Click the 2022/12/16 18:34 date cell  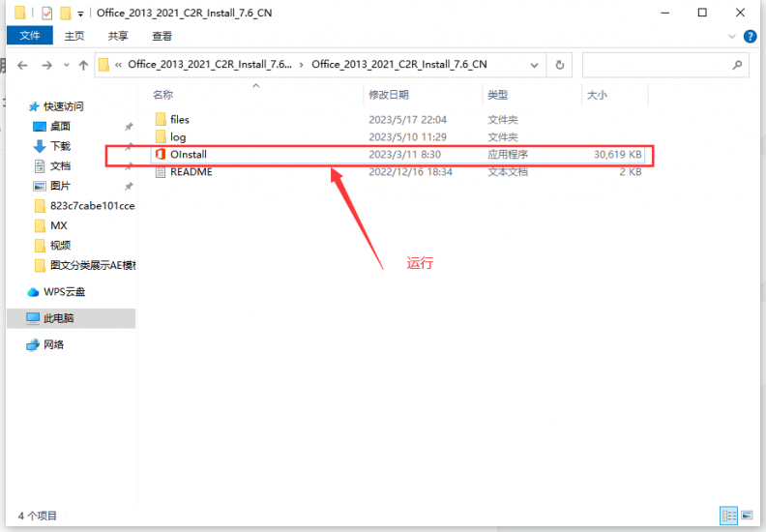tap(410, 172)
